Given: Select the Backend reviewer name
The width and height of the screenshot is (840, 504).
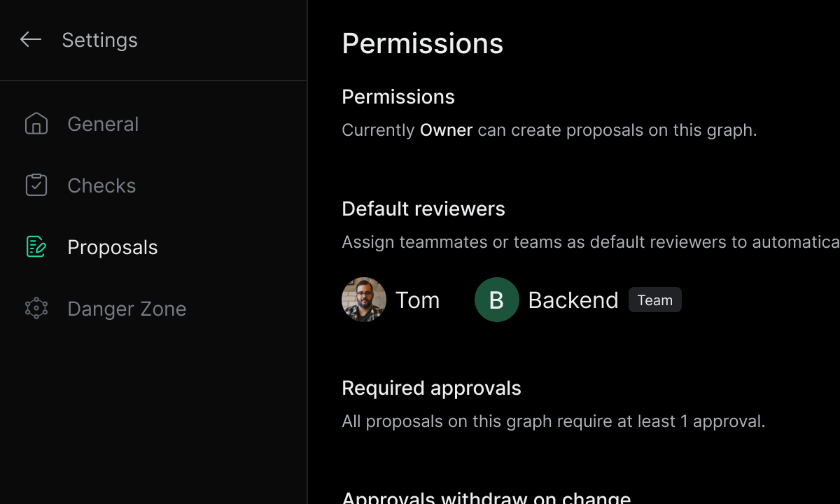Looking at the screenshot, I should pos(573,300).
